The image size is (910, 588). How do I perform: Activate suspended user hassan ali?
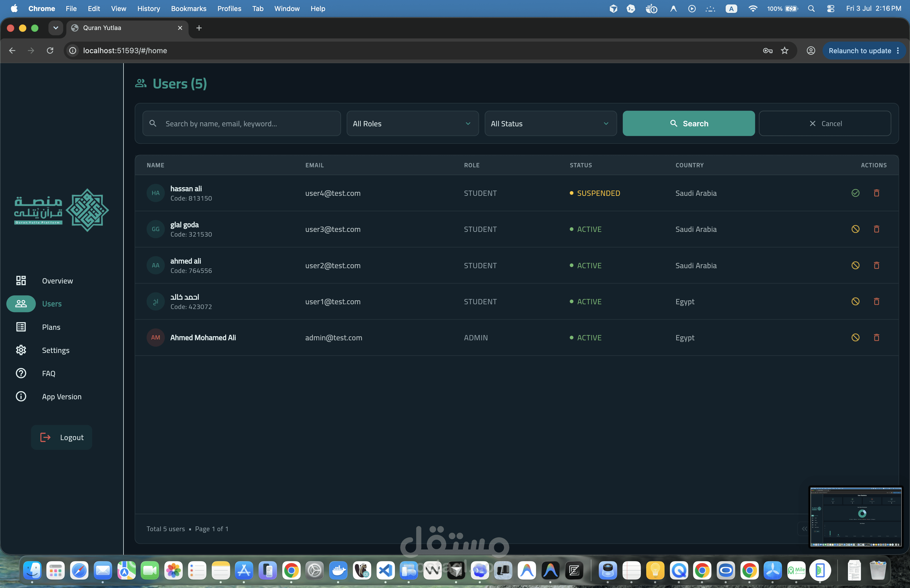[x=855, y=193]
